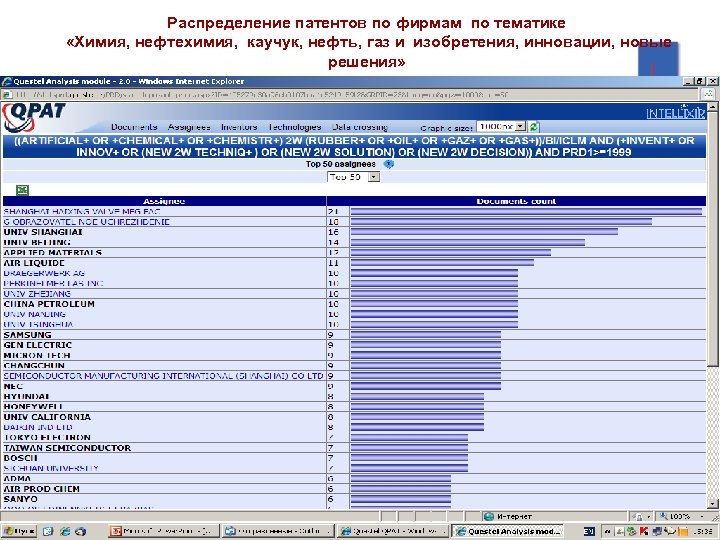Click the Documents count column header

516,201
